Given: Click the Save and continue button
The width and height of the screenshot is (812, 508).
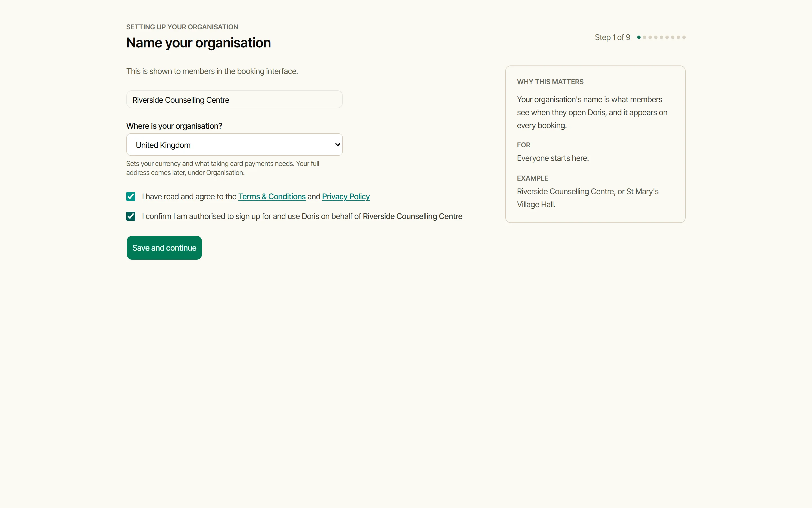Looking at the screenshot, I should [164, 248].
